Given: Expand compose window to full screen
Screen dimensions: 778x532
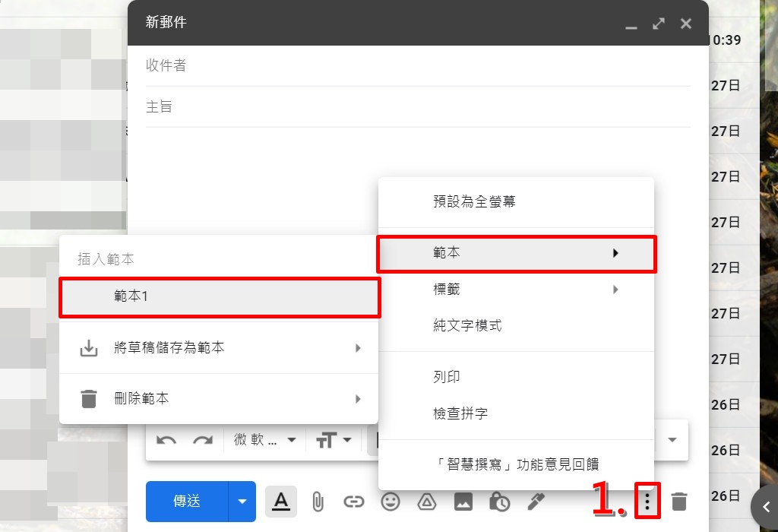Looking at the screenshot, I should (659, 24).
